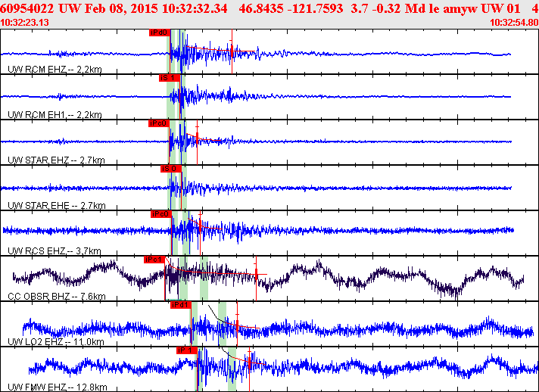The width and height of the screenshot is (539, 392).
Task: Click the UW RCS EHZ station label
Action: [x=55, y=250]
